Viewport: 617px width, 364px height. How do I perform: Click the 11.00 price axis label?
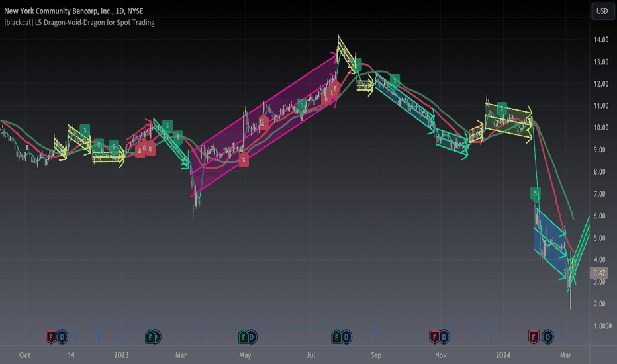[601, 106]
